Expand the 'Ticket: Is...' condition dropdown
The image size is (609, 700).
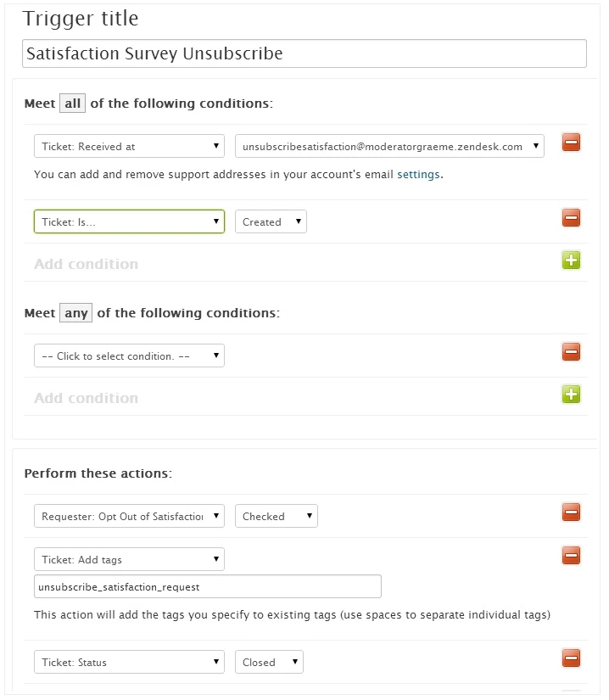click(129, 221)
